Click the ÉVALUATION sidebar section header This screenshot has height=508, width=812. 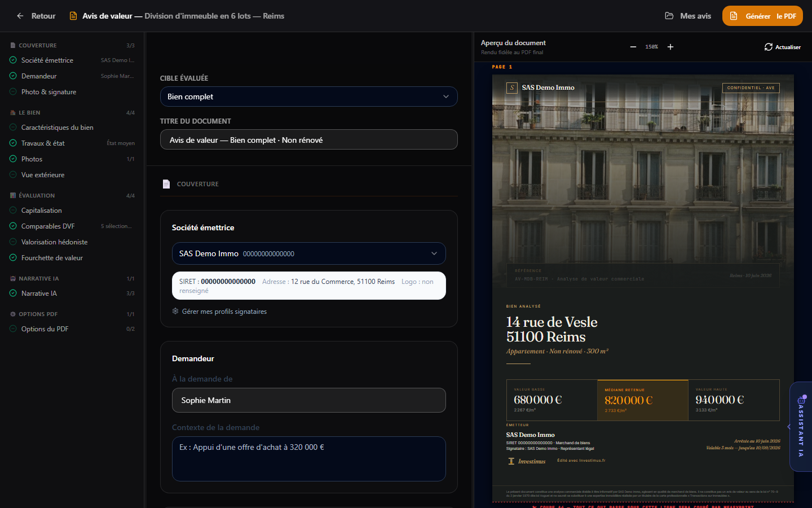click(37, 195)
